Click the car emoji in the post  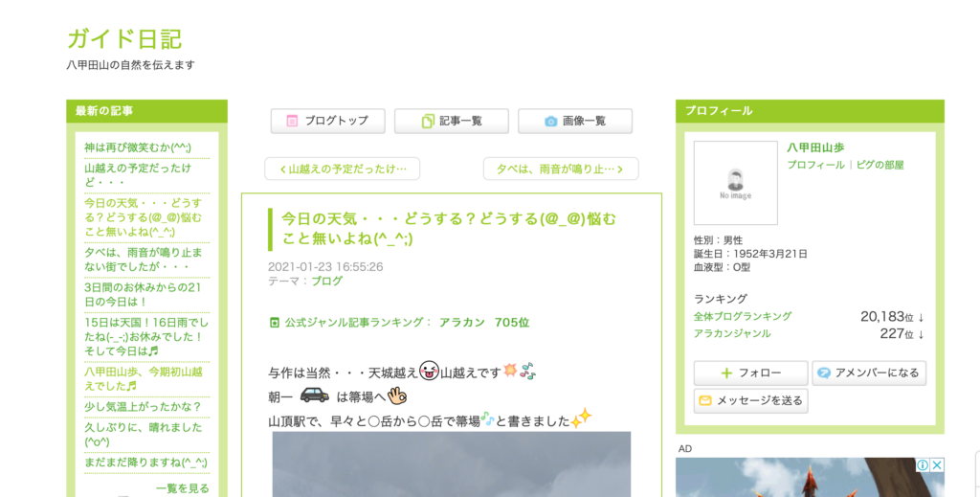tap(314, 395)
